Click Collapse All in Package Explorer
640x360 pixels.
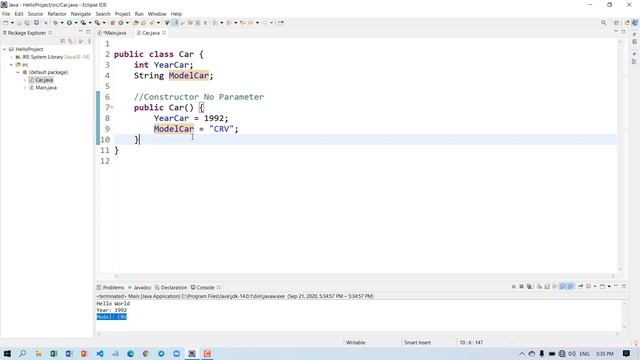click(x=62, y=41)
